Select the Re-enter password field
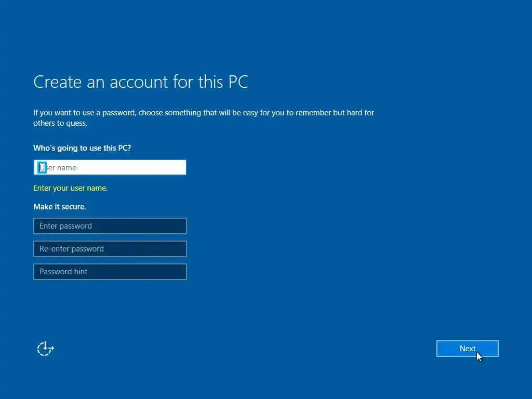Viewport: 532px width, 399px height. click(x=110, y=249)
